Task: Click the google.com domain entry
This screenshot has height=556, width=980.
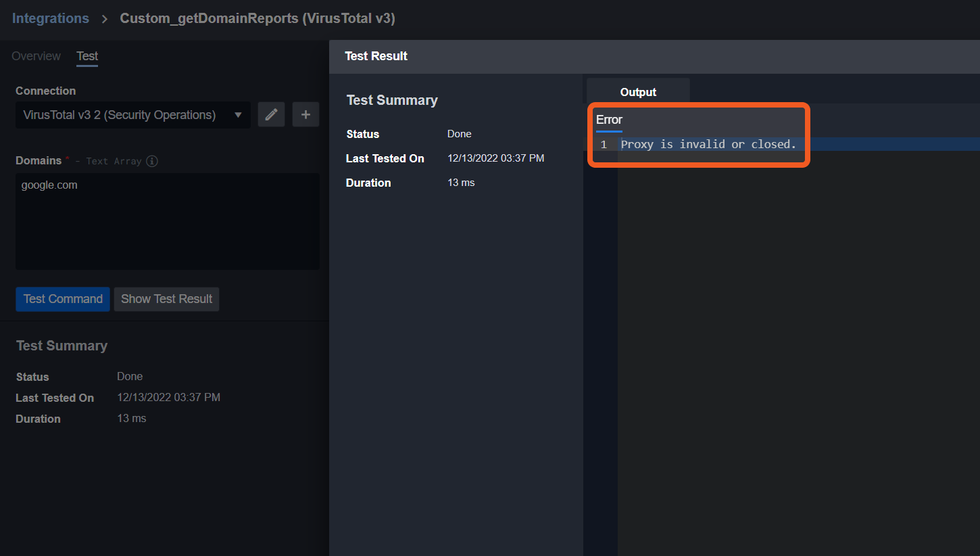Action: [49, 185]
